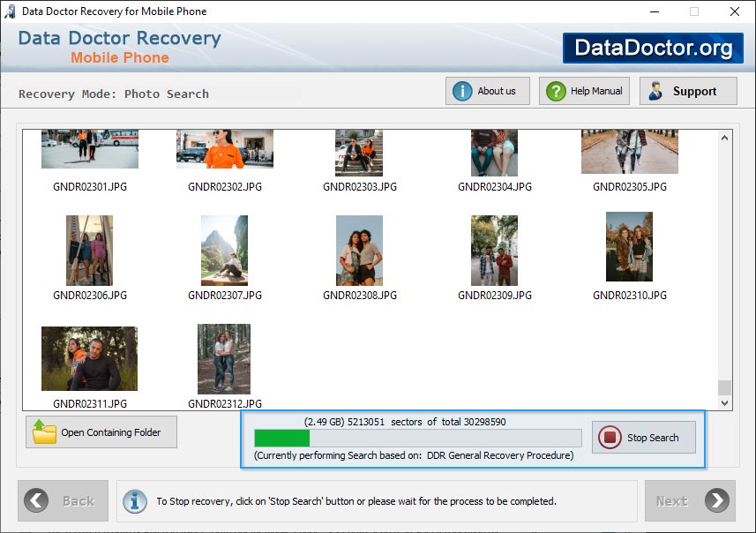Click the orange 'Mobile Phone' subtitle
The width and height of the screenshot is (756, 533).
click(120, 57)
